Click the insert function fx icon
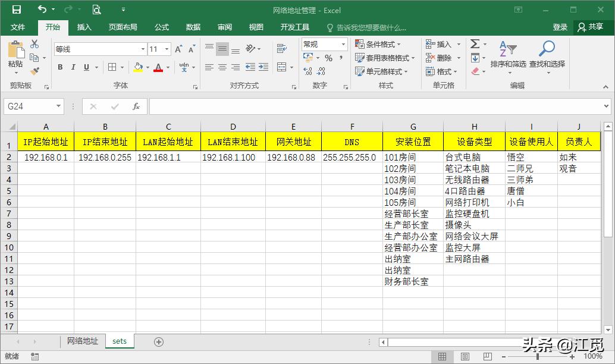615x364 pixels. [x=136, y=106]
